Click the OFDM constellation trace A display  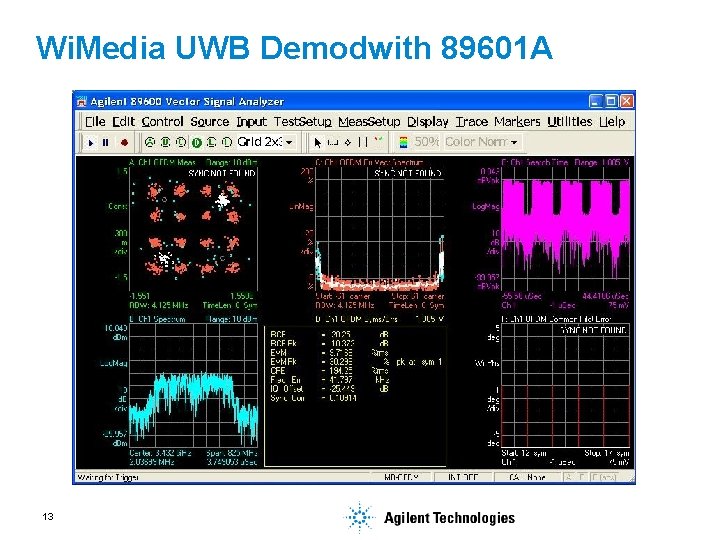[x=193, y=228]
